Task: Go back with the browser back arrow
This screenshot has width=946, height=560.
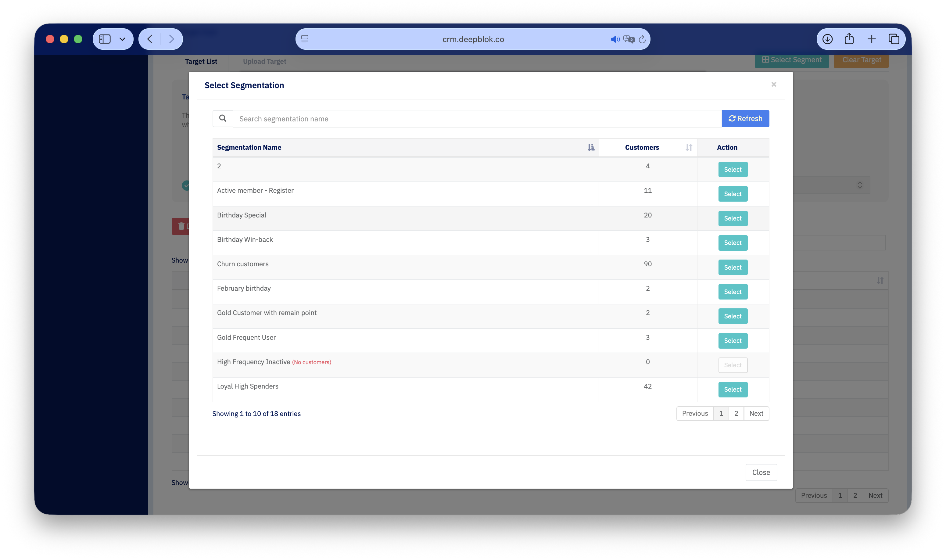Action: pyautogui.click(x=150, y=39)
